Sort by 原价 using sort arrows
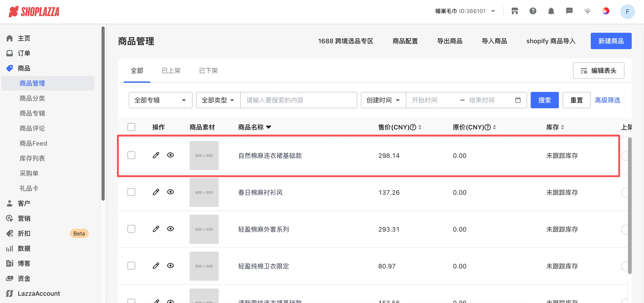This screenshot has height=303, width=644. [494, 127]
